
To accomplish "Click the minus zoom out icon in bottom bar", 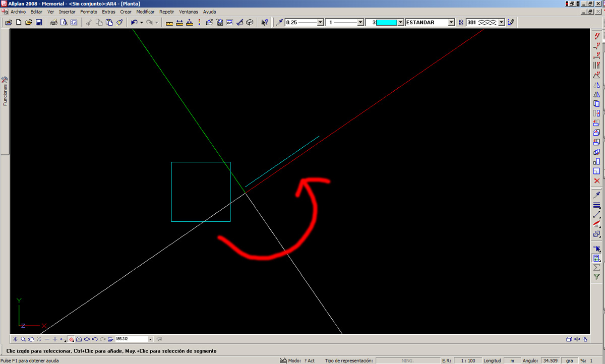I will (47, 339).
